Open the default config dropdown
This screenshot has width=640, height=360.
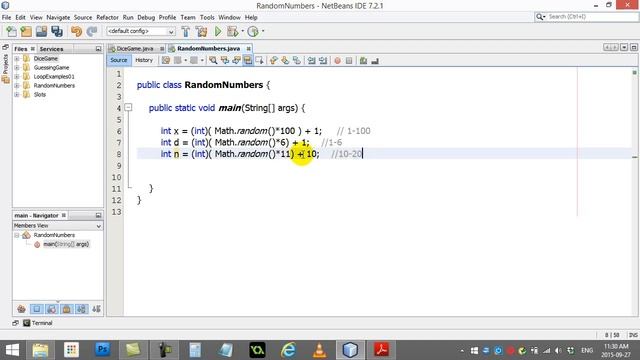[x=141, y=31]
